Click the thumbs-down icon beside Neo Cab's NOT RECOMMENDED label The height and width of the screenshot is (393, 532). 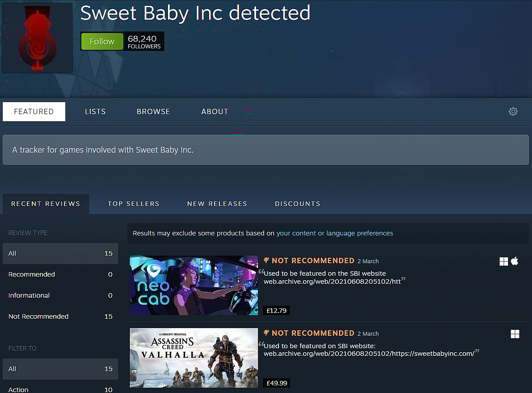(x=266, y=260)
